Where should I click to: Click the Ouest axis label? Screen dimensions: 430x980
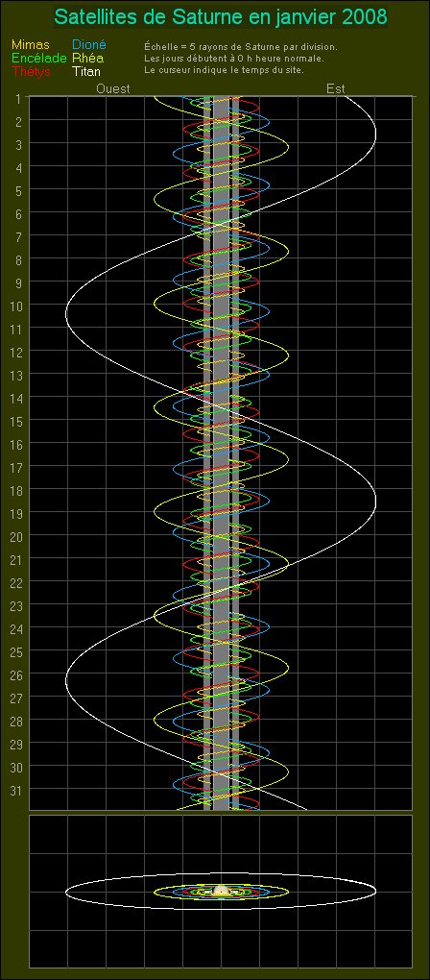pyautogui.click(x=113, y=88)
